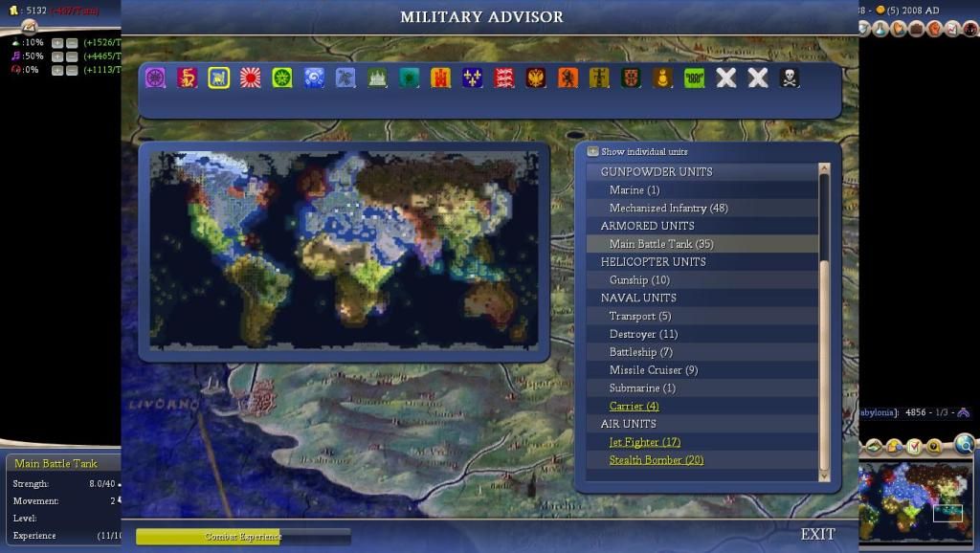Open the science flask advisor button
980x553 pixels.
880,28
